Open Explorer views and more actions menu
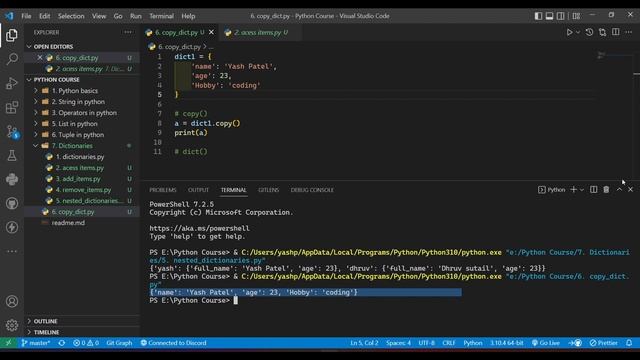 pos(128,32)
